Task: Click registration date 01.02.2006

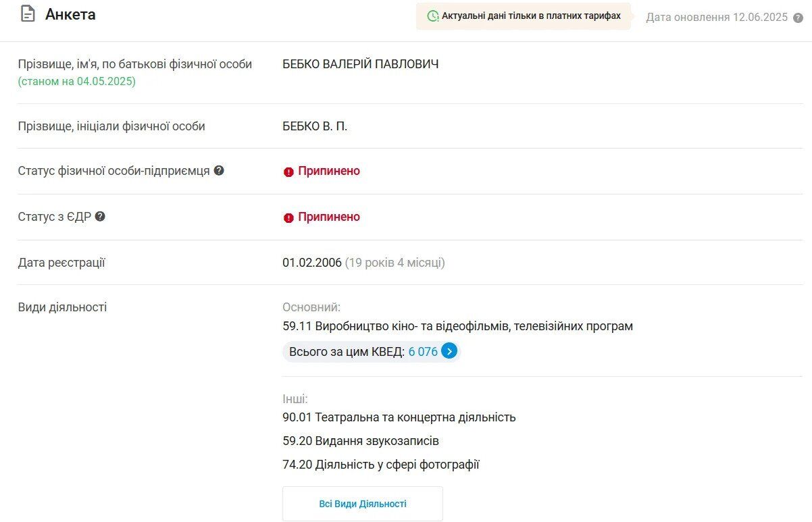Action: 312,263
